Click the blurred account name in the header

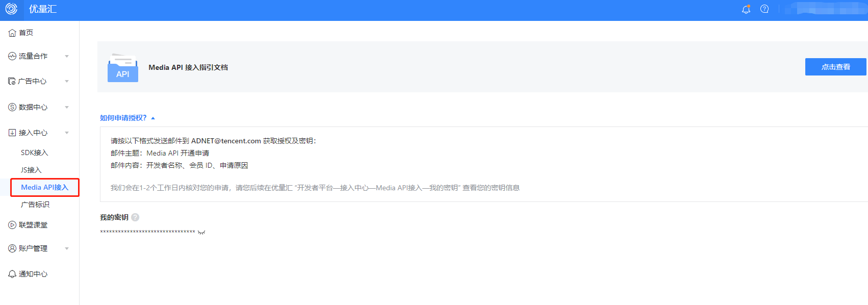[826, 9]
